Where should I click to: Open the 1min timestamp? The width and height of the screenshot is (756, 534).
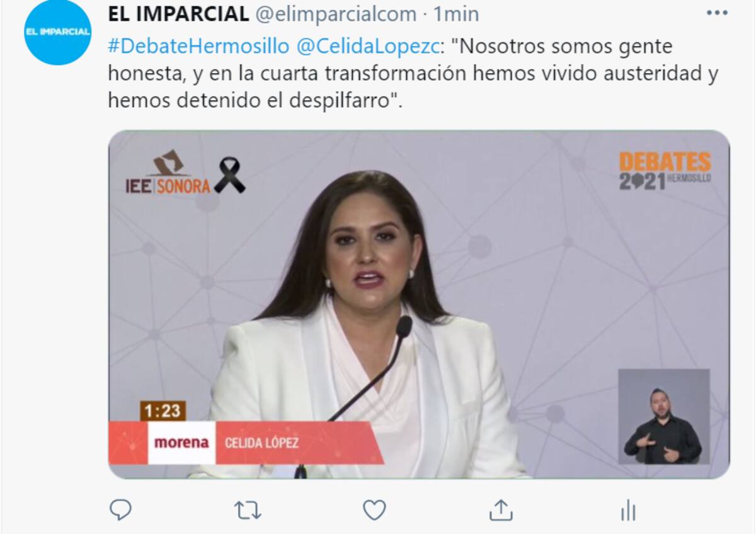click(x=455, y=14)
